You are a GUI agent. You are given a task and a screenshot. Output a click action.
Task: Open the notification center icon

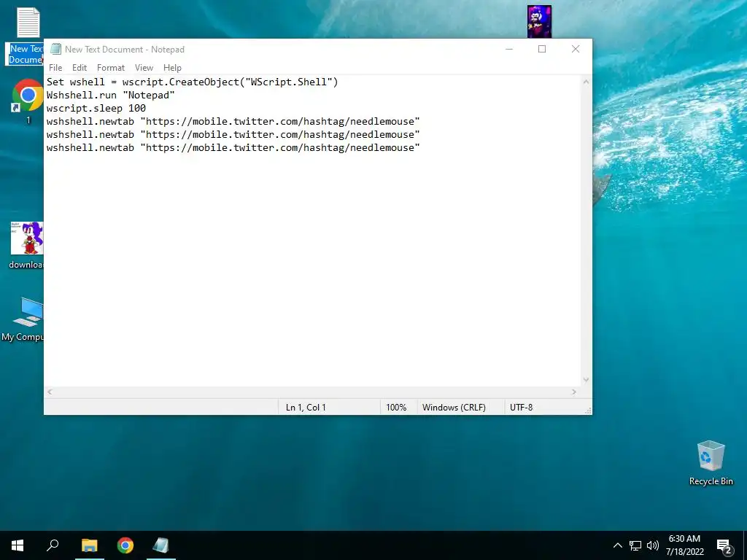[x=724, y=547]
